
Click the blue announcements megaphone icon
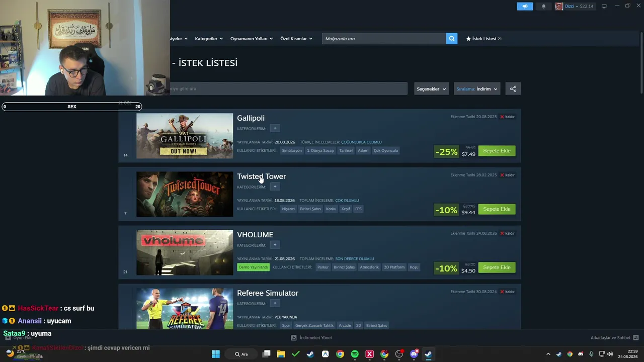[525, 6]
